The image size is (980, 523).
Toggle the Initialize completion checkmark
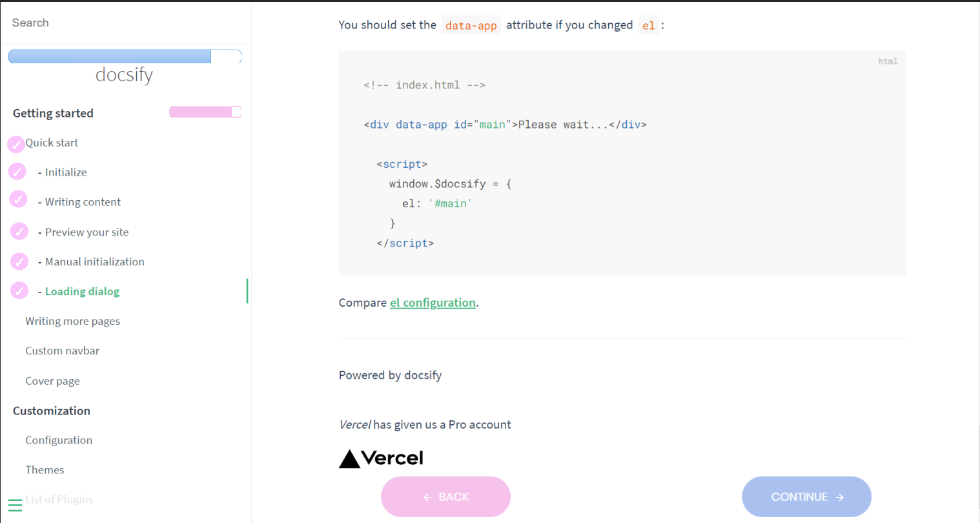pos(17,172)
